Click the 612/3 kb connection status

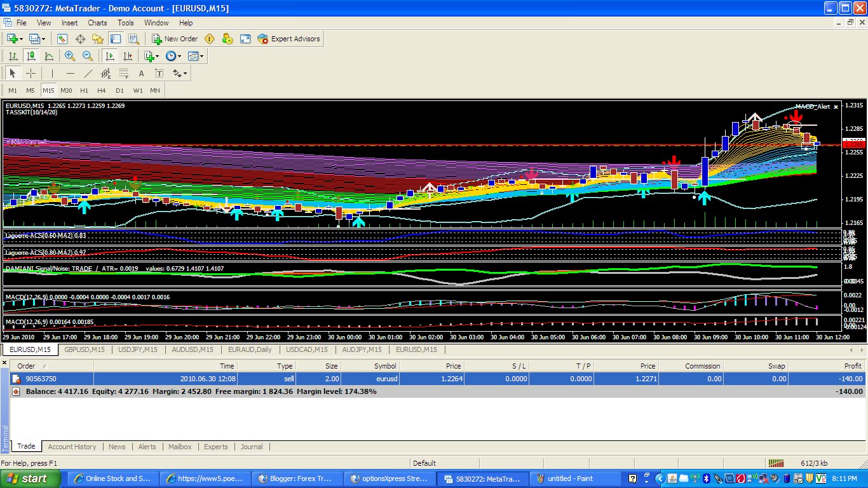click(813, 463)
